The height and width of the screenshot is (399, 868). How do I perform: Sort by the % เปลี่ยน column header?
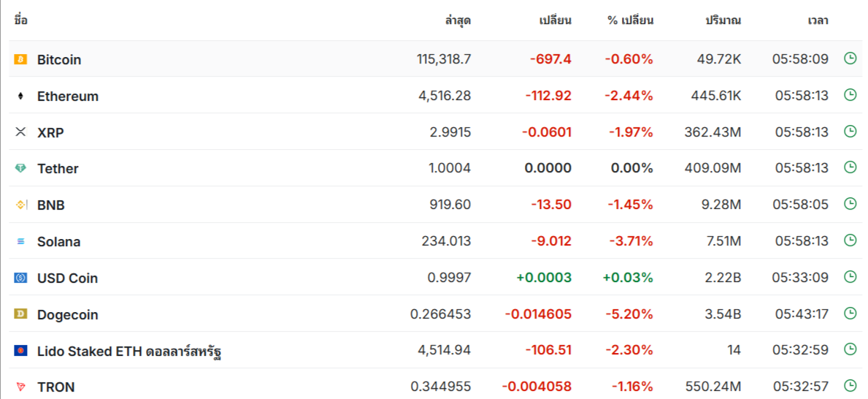[631, 21]
